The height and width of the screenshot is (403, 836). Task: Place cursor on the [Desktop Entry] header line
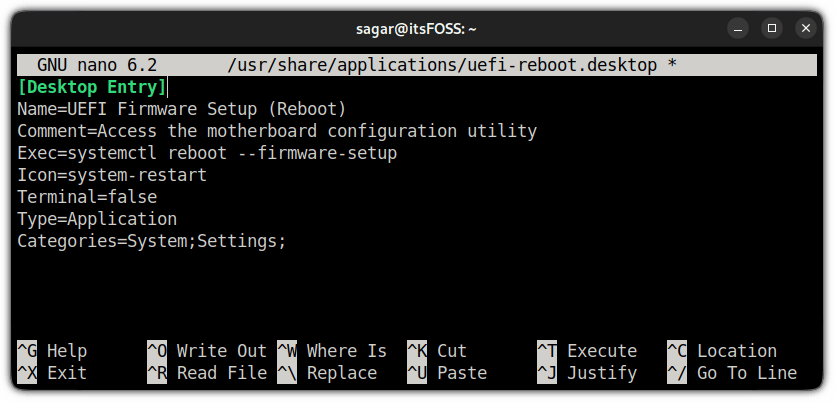(x=92, y=87)
